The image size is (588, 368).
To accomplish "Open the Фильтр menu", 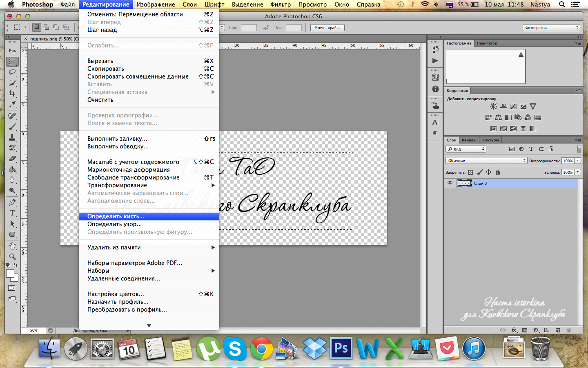I will tap(281, 4).
